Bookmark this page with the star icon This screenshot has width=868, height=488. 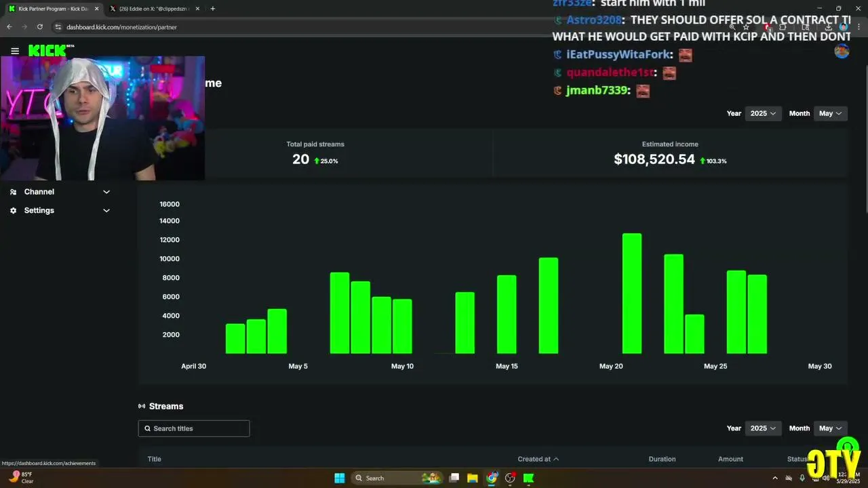pos(746,27)
